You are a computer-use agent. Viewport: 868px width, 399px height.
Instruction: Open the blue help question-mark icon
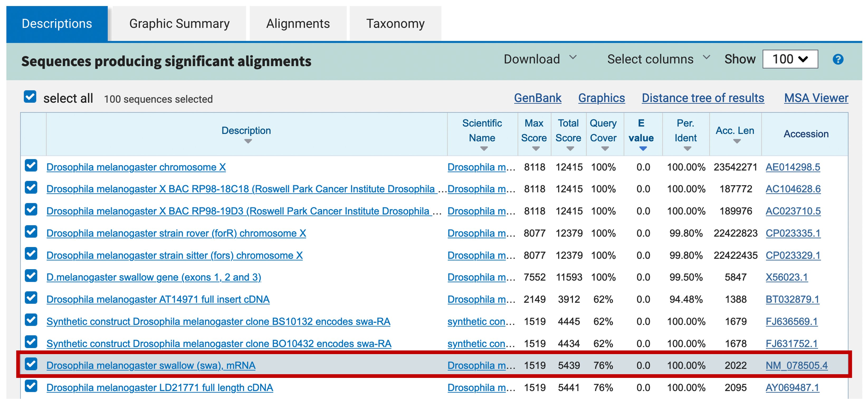point(838,59)
